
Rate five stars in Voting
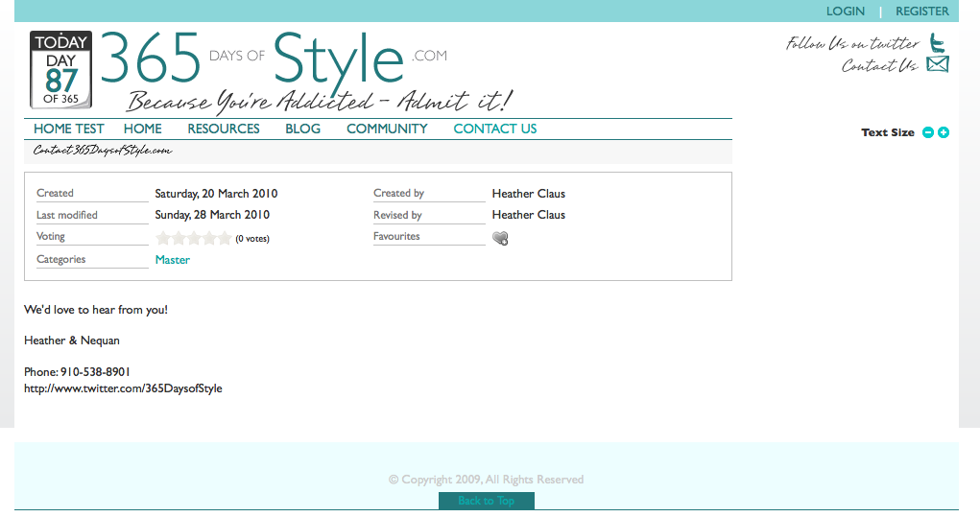pyautogui.click(x=225, y=238)
